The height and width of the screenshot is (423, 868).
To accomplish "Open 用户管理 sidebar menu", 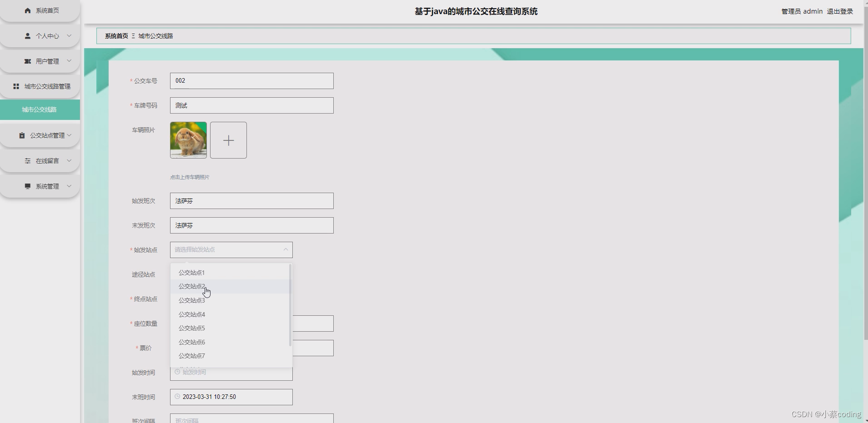I will coord(40,61).
